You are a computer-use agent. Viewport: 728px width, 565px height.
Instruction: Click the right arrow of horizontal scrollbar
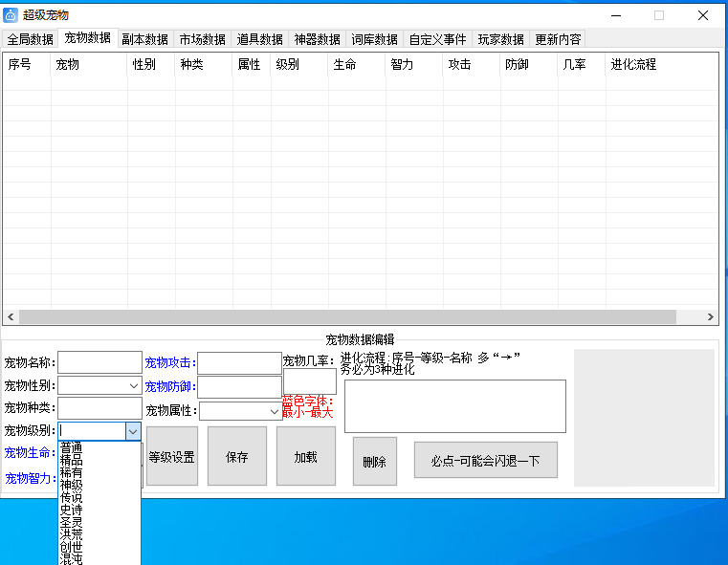[x=711, y=316]
